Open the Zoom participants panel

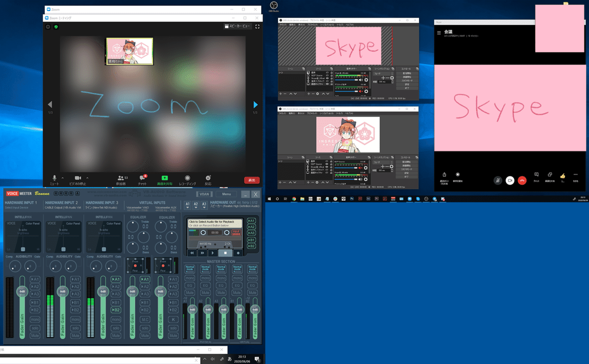click(122, 179)
